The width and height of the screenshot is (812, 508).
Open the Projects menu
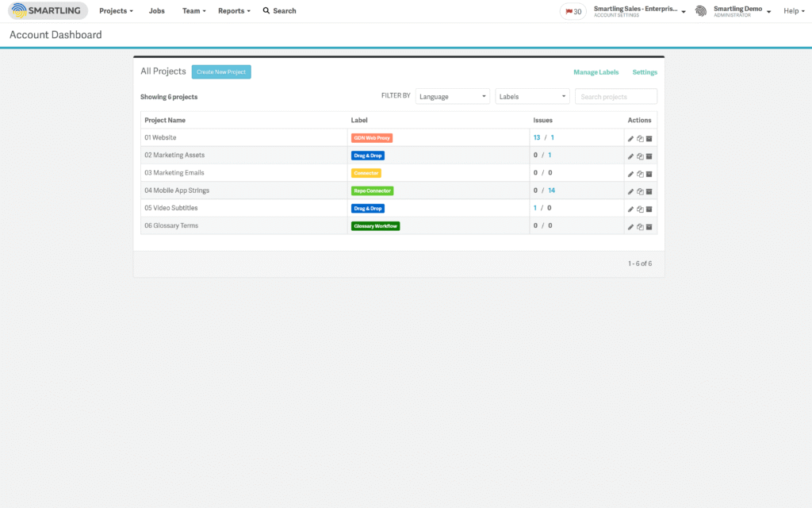coord(116,10)
